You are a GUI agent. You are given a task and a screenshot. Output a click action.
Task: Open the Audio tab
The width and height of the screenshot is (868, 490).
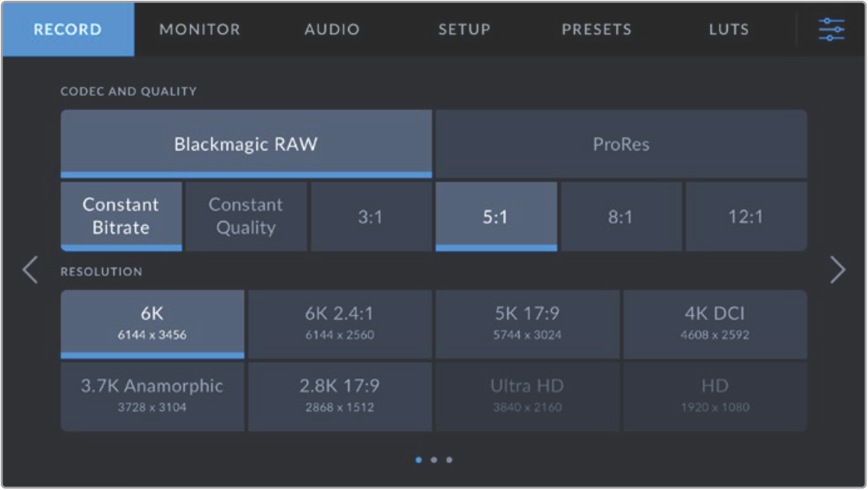[332, 30]
